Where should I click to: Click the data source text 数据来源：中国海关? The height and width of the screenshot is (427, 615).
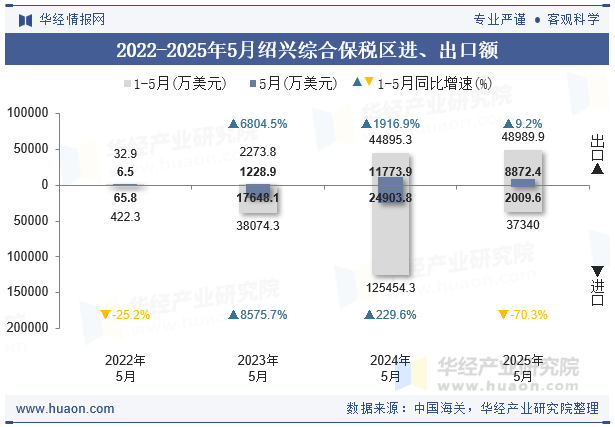pos(405,409)
